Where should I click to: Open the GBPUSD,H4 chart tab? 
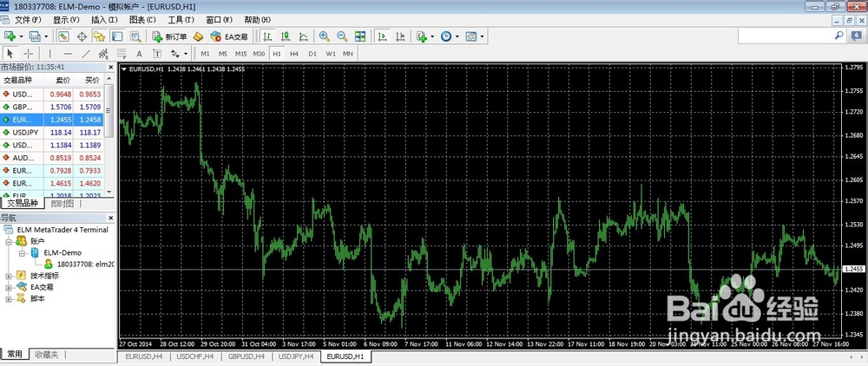click(247, 356)
